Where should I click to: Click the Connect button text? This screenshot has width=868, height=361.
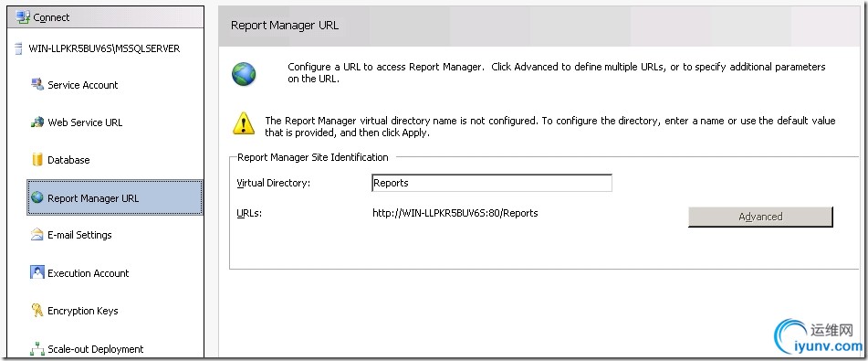click(51, 17)
